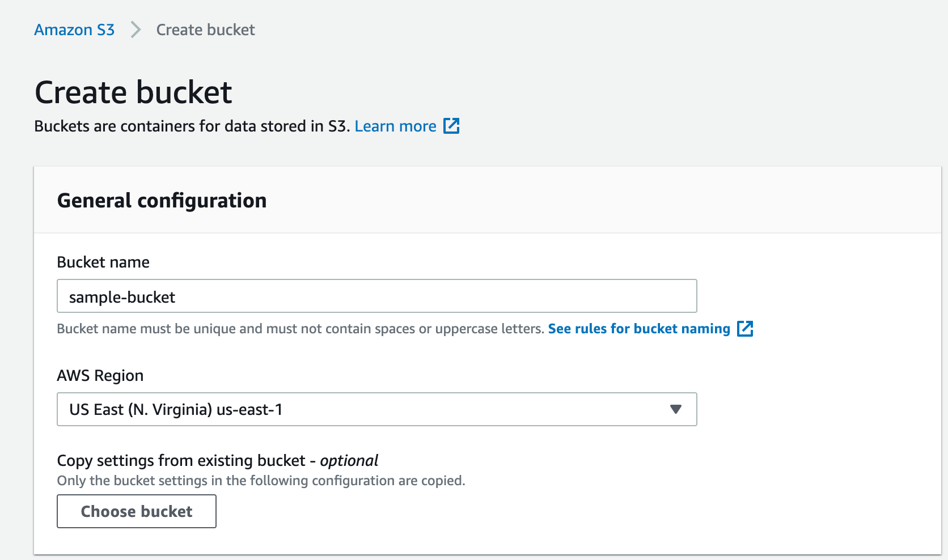Click the Bucket name label
Screen dimensions: 948x560
point(103,262)
